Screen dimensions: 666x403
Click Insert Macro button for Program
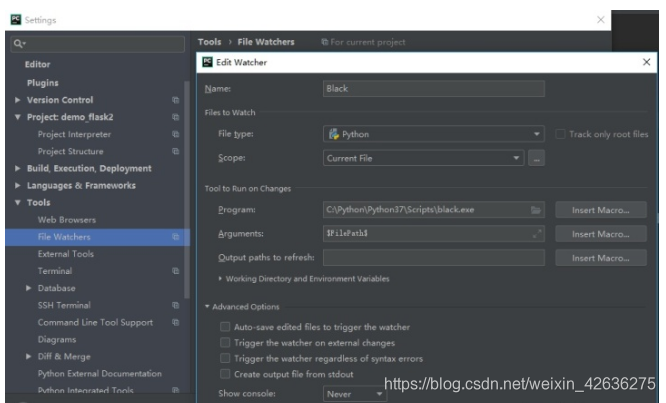601,210
